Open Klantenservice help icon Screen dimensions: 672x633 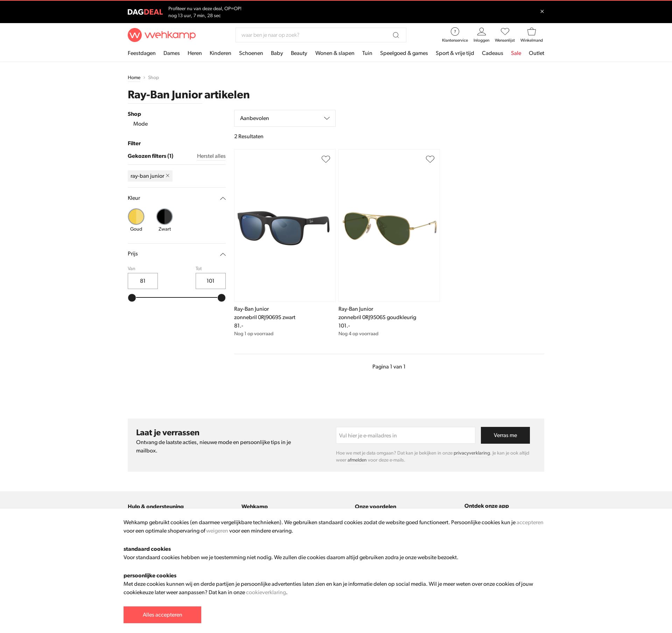point(455,31)
